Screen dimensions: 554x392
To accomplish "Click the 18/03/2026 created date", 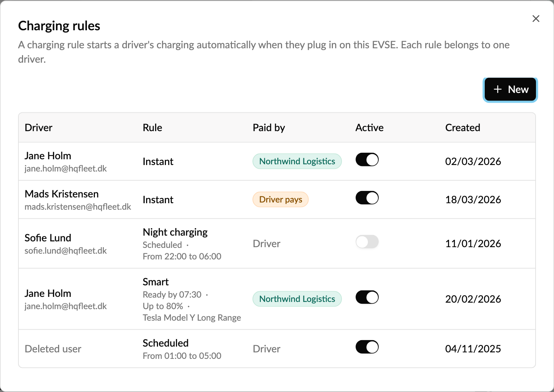I will [x=473, y=200].
